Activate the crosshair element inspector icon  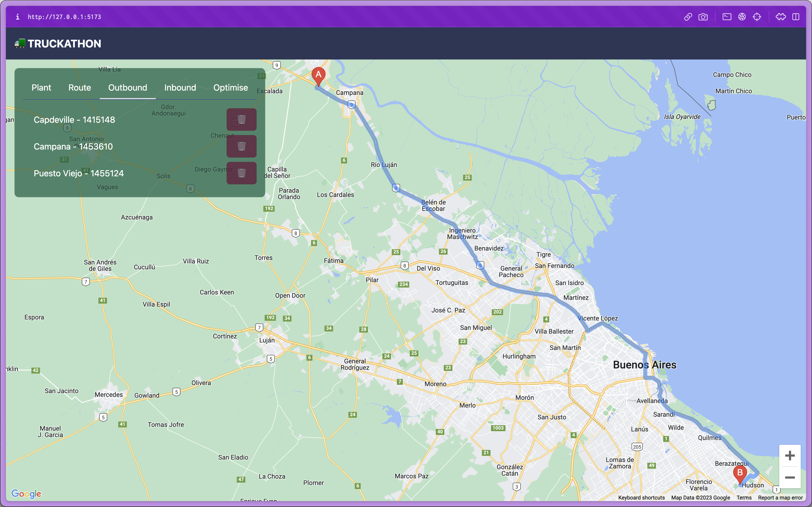point(757,17)
